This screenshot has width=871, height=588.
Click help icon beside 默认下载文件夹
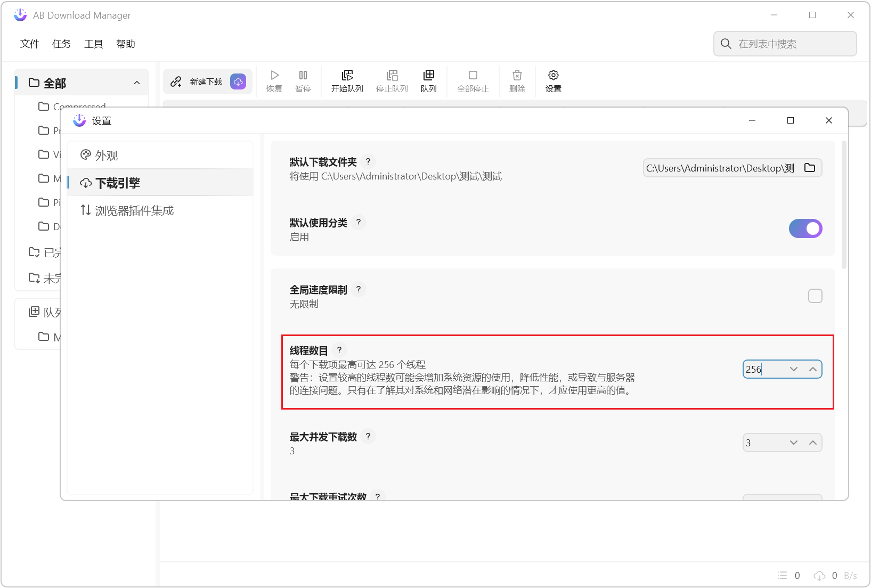click(x=368, y=161)
